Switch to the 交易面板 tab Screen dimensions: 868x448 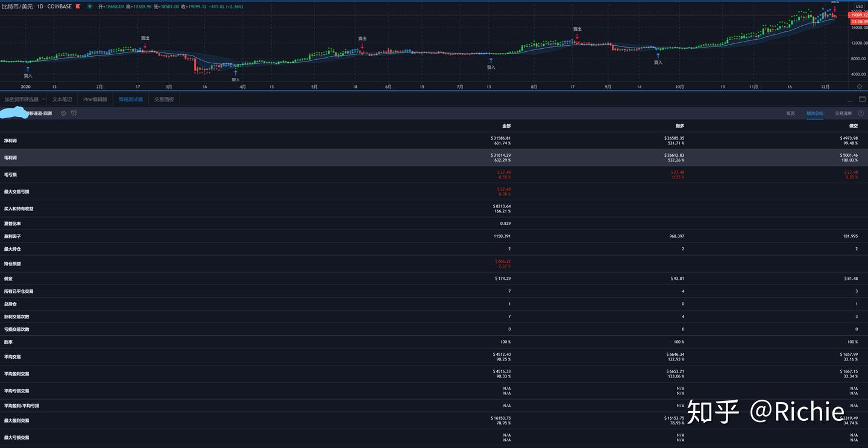tap(163, 99)
